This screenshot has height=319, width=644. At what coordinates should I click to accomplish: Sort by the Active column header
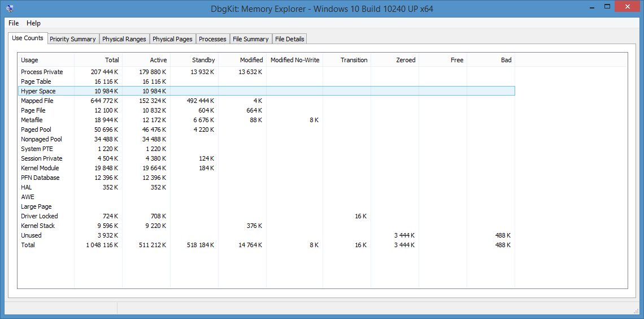pos(146,60)
